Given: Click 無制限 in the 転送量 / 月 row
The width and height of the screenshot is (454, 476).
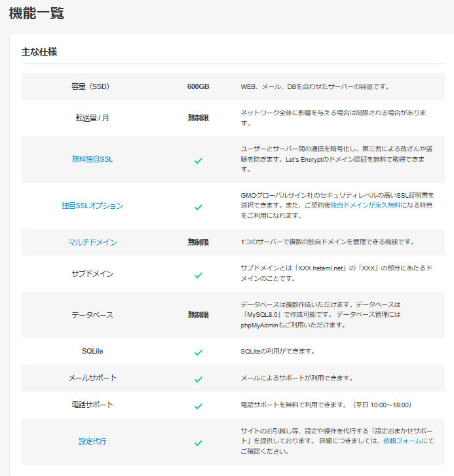Looking at the screenshot, I should (198, 118).
